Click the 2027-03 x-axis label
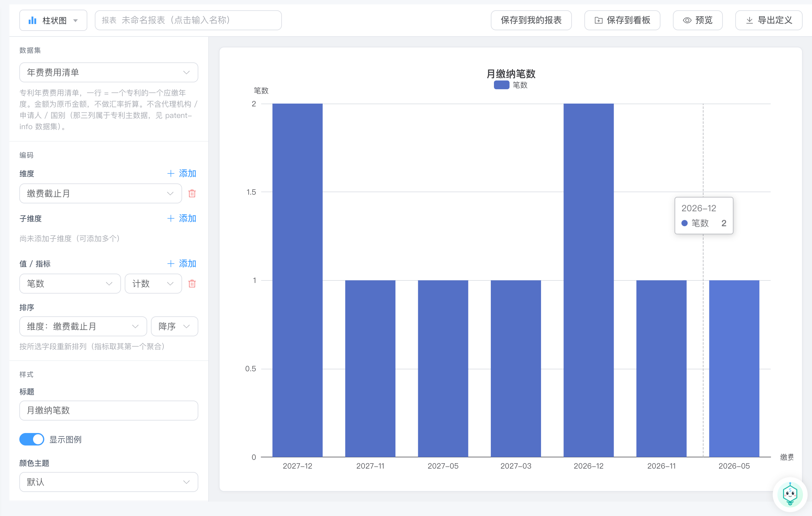The width and height of the screenshot is (812, 516). (x=516, y=466)
